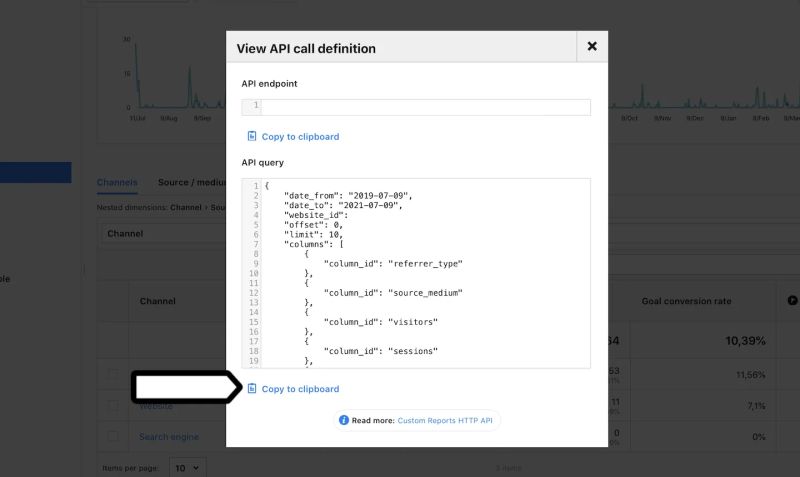Click "referrer_type" column_id value
800x477 pixels.
[x=425, y=264]
